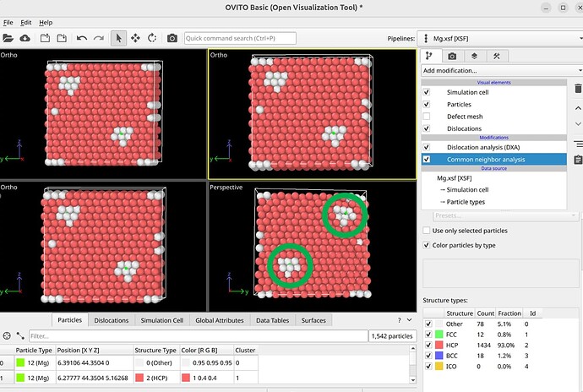Delete selected pipeline item with trash icon
The height and width of the screenshot is (392, 583).
[x=578, y=88]
